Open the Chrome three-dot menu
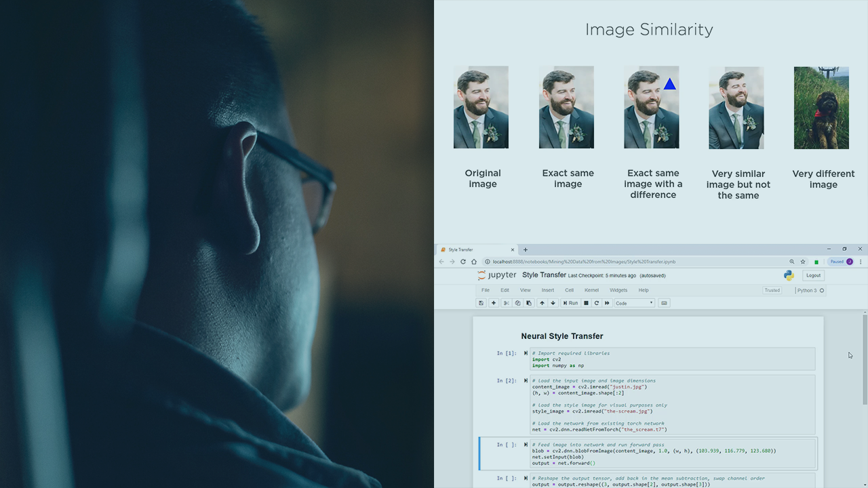 tap(861, 262)
